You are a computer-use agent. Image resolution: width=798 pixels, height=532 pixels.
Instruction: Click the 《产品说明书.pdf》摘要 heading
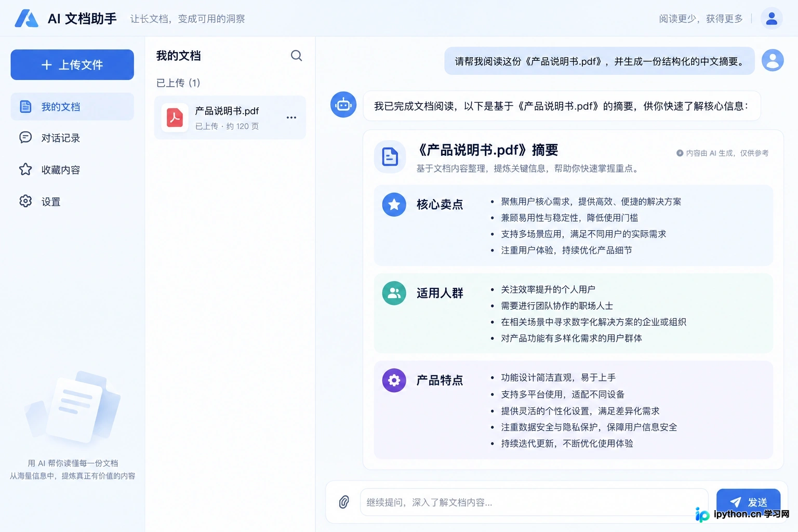click(487, 150)
